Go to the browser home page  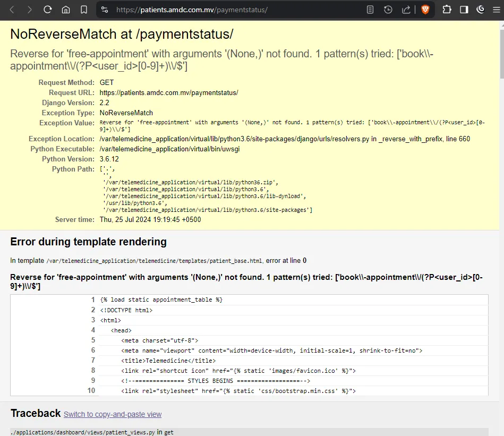[66, 10]
